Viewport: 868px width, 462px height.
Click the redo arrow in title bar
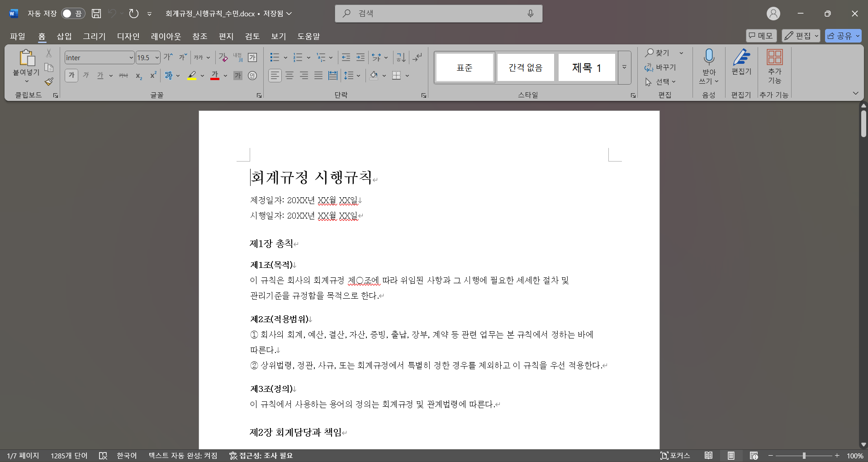tap(133, 14)
